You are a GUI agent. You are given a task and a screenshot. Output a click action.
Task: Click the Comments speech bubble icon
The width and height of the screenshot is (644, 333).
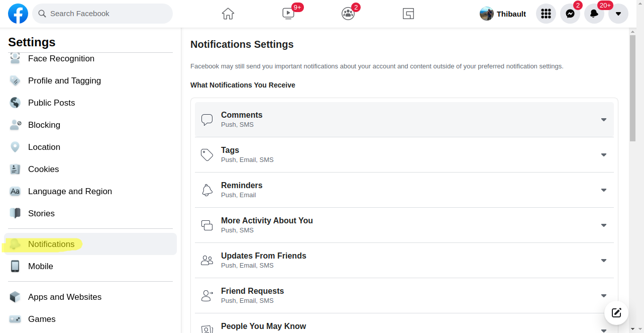click(207, 120)
